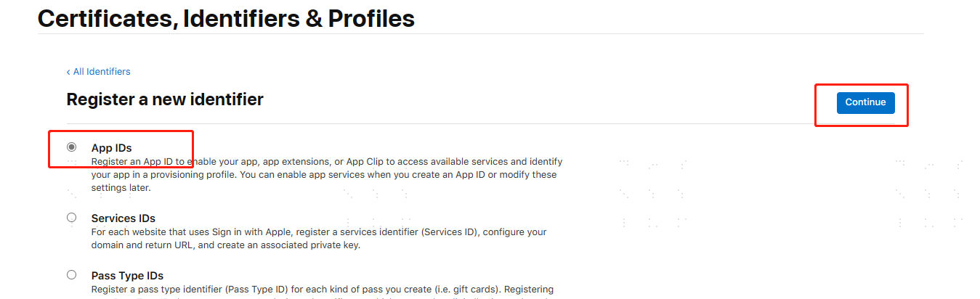Click the Pass Type IDs bold label
Image resolution: width=980 pixels, height=299 pixels.
(x=127, y=276)
